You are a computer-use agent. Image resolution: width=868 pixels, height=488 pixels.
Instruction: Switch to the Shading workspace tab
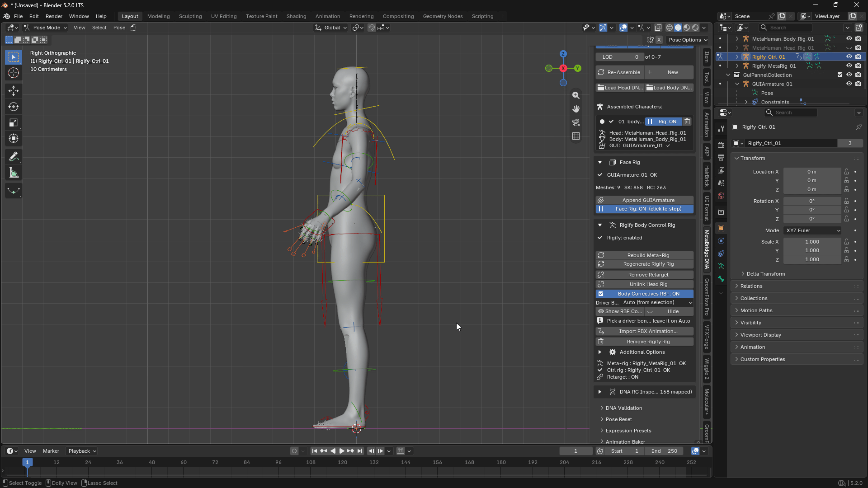coord(296,16)
